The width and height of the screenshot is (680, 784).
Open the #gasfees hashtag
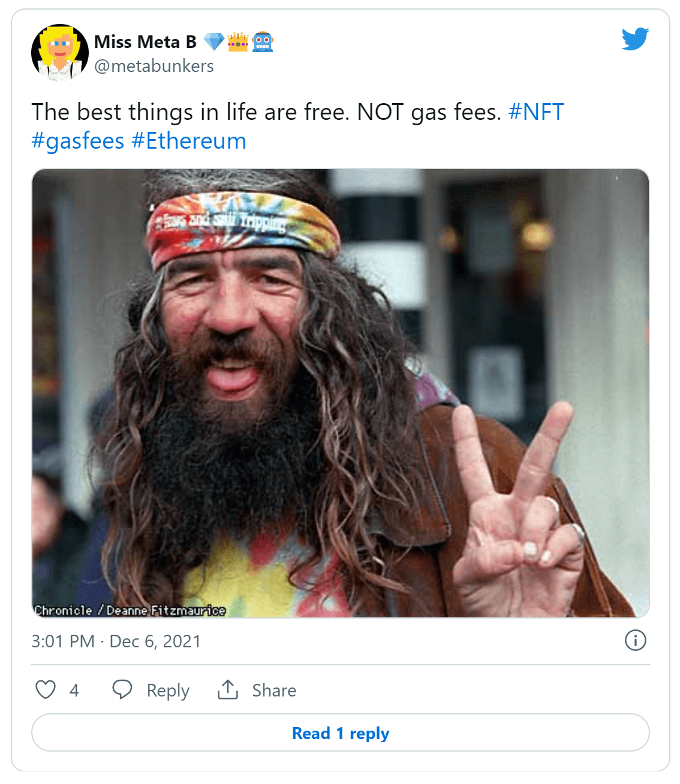76,140
